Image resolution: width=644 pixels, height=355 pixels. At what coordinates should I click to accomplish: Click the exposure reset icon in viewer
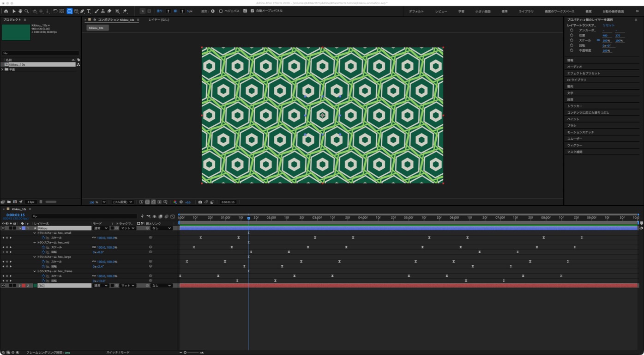pos(181,202)
